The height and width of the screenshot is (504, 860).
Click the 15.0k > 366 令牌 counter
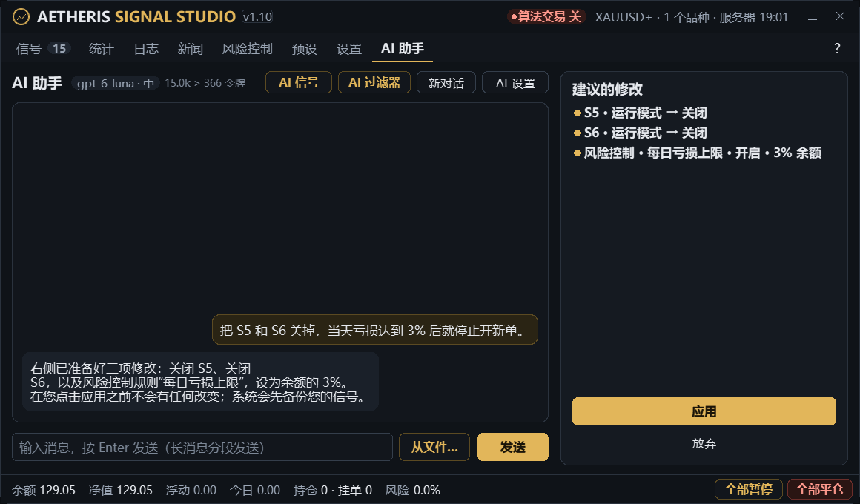(x=205, y=83)
